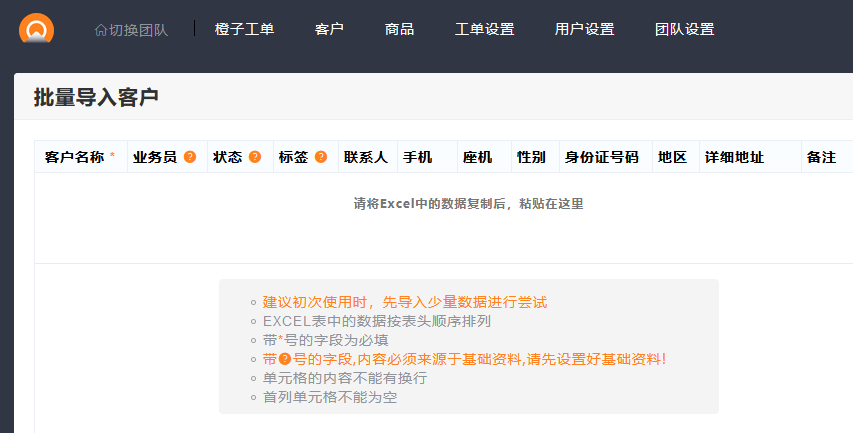
Task: Click the home icon beside 切换团队
Action: point(100,30)
